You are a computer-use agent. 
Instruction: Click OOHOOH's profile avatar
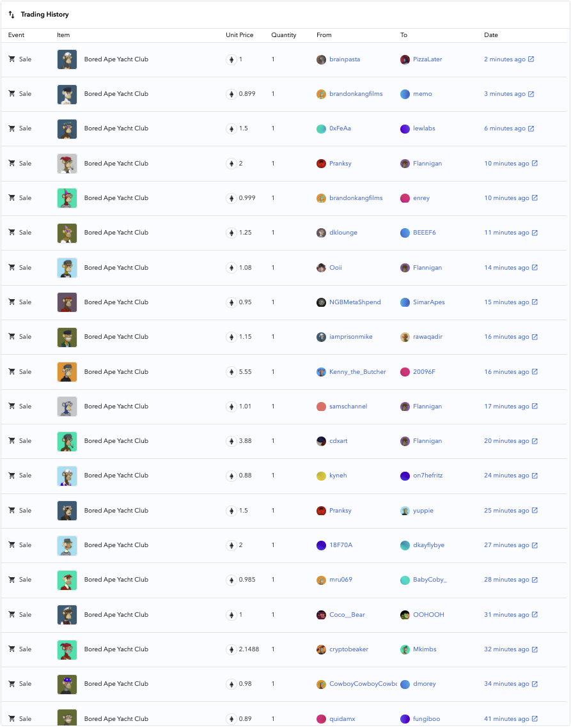[405, 615]
